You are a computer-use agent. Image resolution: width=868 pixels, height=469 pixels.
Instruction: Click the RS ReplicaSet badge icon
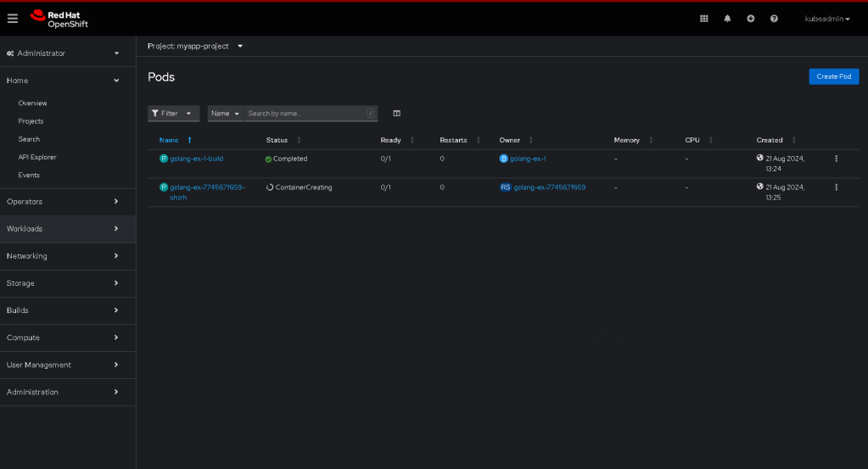pyautogui.click(x=506, y=187)
